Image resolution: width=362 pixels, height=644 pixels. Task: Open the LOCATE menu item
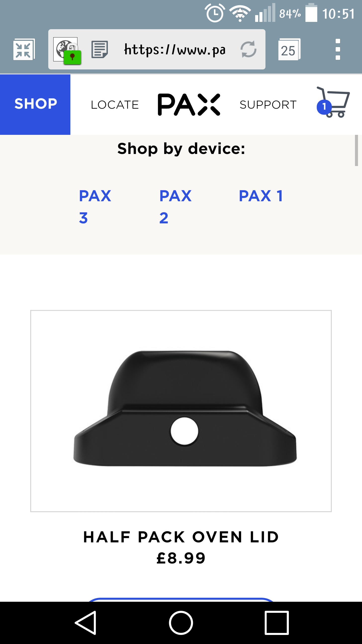pos(115,105)
